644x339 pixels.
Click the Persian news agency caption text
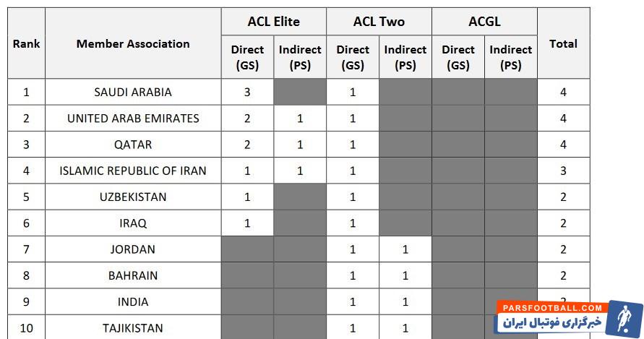pos(551,323)
